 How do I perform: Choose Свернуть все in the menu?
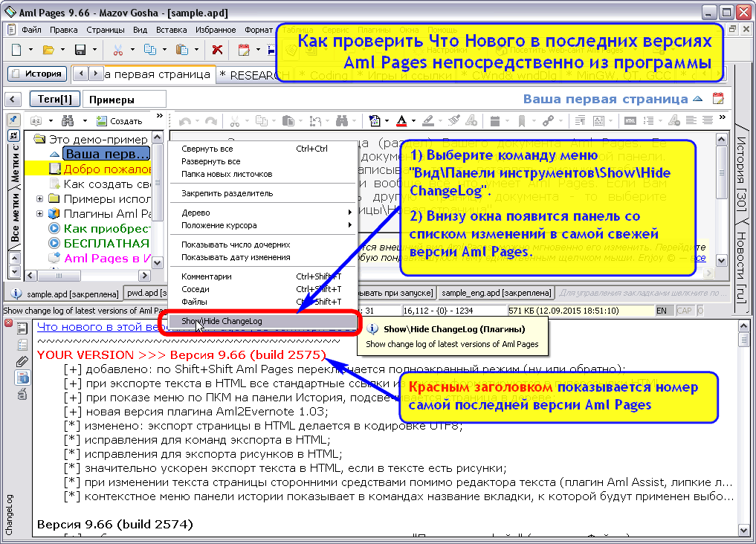pos(262,149)
